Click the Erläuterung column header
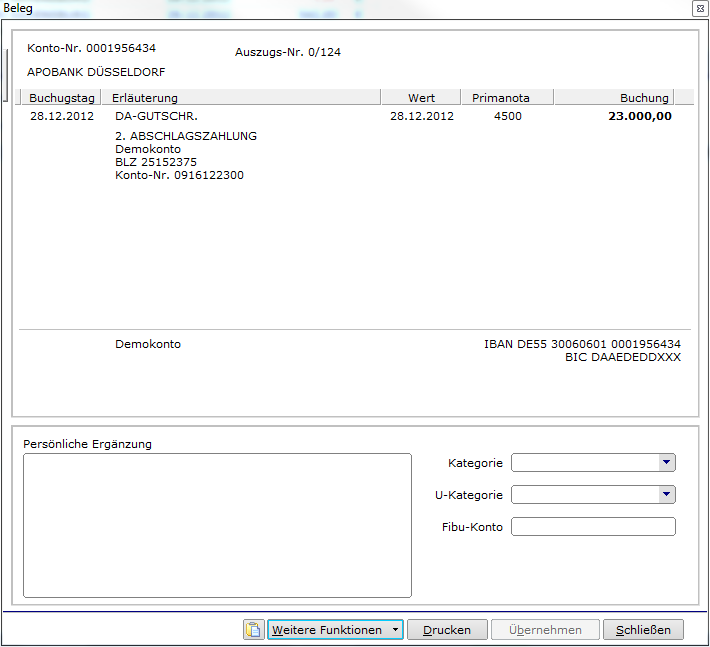 point(241,97)
